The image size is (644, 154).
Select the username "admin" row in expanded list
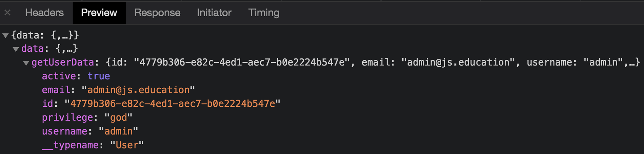pos(90,131)
